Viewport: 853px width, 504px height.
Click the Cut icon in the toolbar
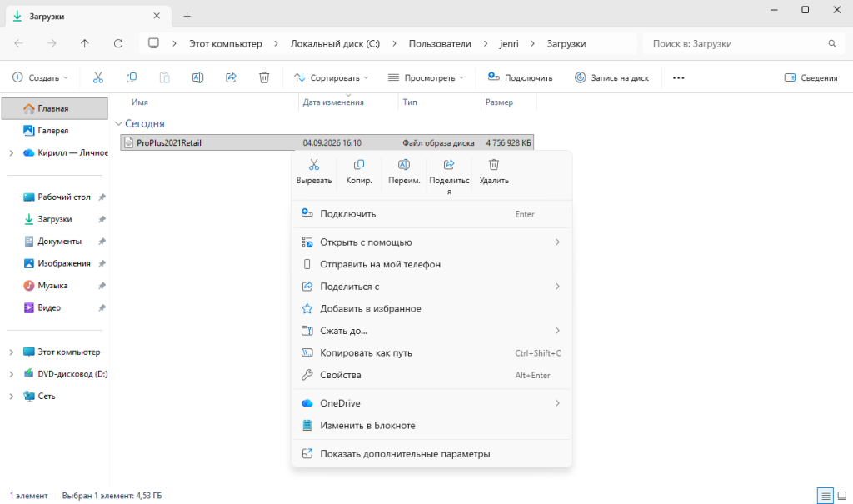pyautogui.click(x=98, y=77)
